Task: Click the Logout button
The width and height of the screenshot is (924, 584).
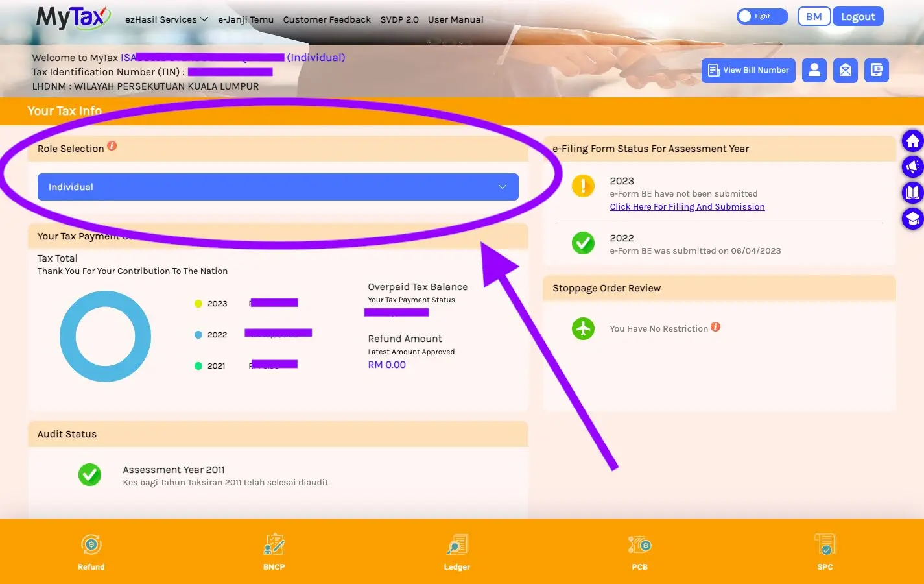Action: (x=858, y=17)
